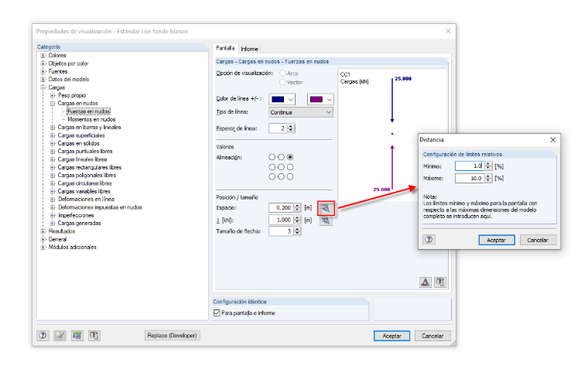This screenshot has width=588, height=369.
Task: Select the Vector display option
Action: point(282,82)
